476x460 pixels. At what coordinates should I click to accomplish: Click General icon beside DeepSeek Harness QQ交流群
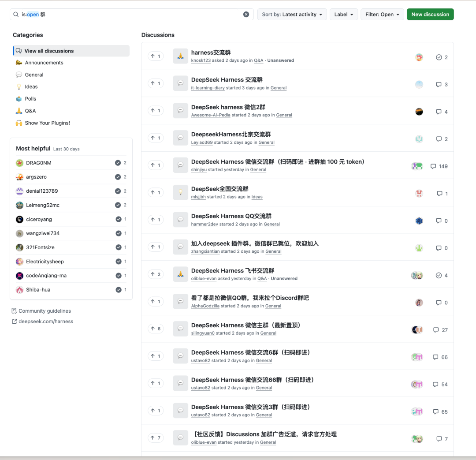(x=180, y=219)
